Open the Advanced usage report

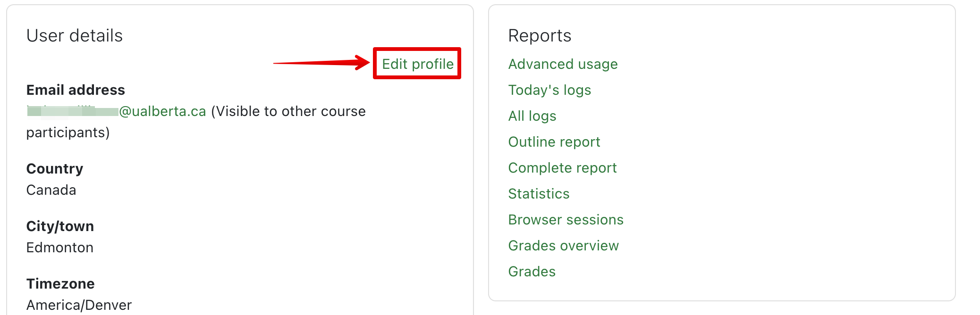563,64
